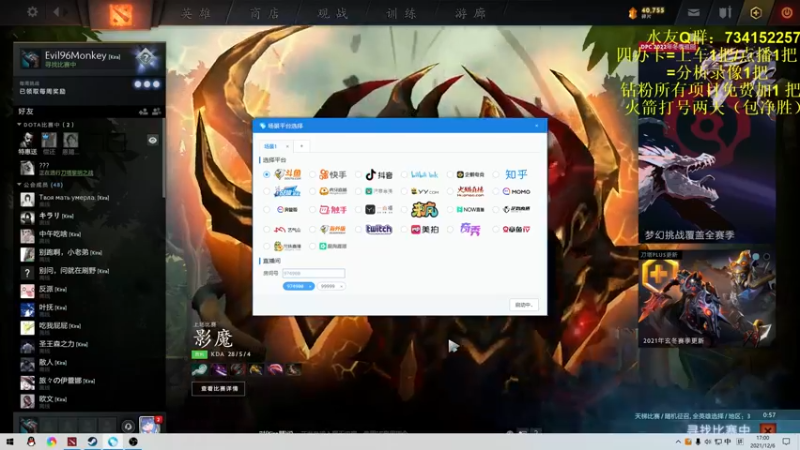
Task: Open the QQ penguin taskbar icon
Action: (31, 441)
